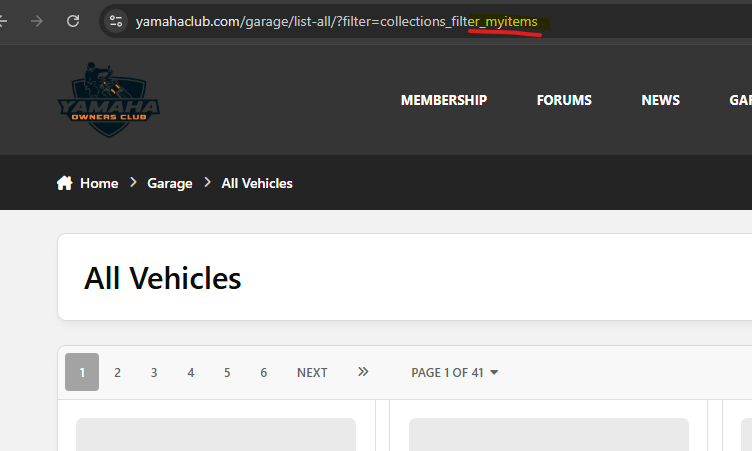Go to Garage breadcrumb link
The image size is (752, 451).
click(x=170, y=183)
